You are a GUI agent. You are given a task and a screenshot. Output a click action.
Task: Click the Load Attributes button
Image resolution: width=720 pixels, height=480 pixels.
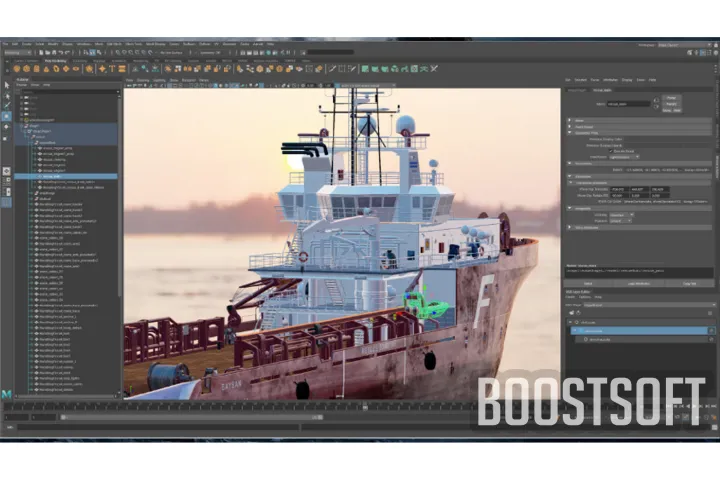point(639,284)
